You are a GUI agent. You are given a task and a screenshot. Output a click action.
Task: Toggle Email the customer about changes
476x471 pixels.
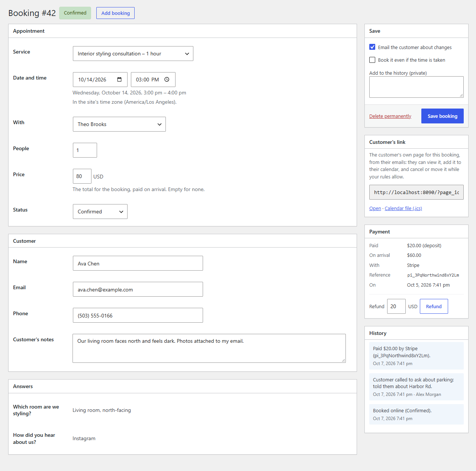372,47
